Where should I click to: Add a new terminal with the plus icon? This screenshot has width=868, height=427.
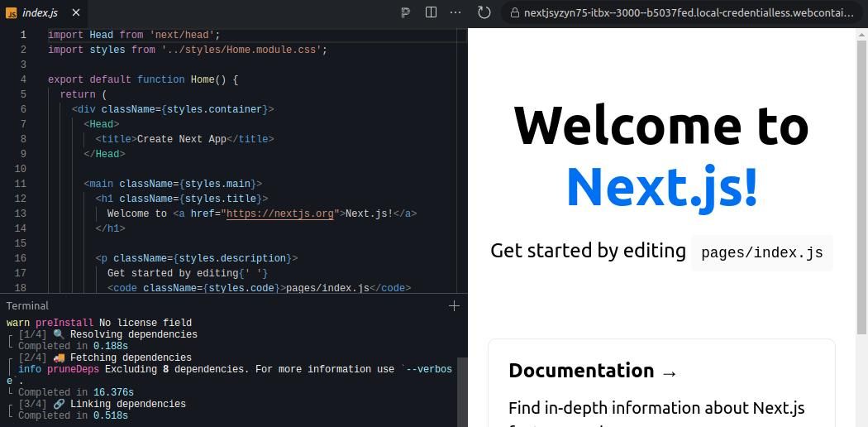(454, 305)
